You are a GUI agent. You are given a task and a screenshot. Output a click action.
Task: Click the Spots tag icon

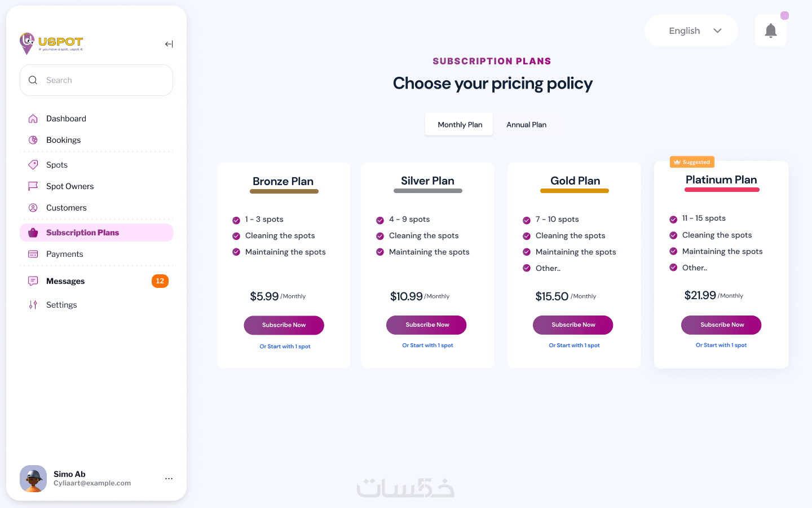[33, 165]
